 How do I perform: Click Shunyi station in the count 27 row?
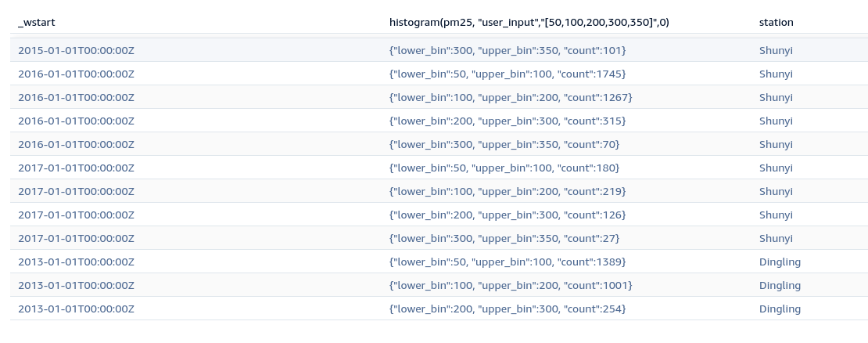pos(776,238)
